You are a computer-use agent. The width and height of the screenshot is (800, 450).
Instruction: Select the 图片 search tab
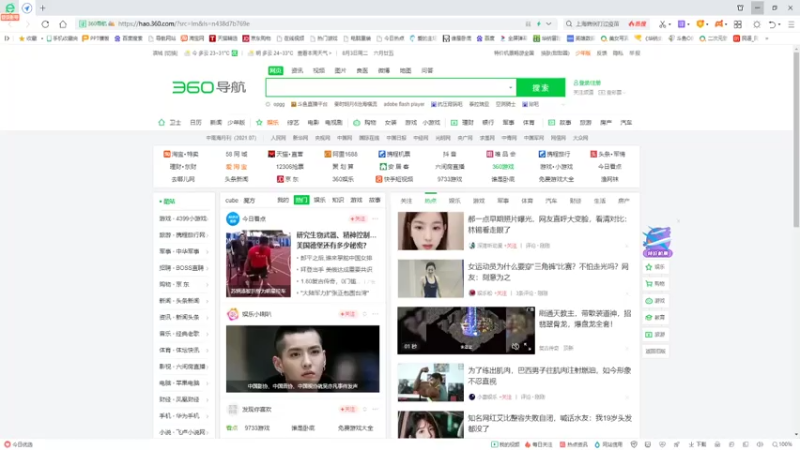(340, 70)
